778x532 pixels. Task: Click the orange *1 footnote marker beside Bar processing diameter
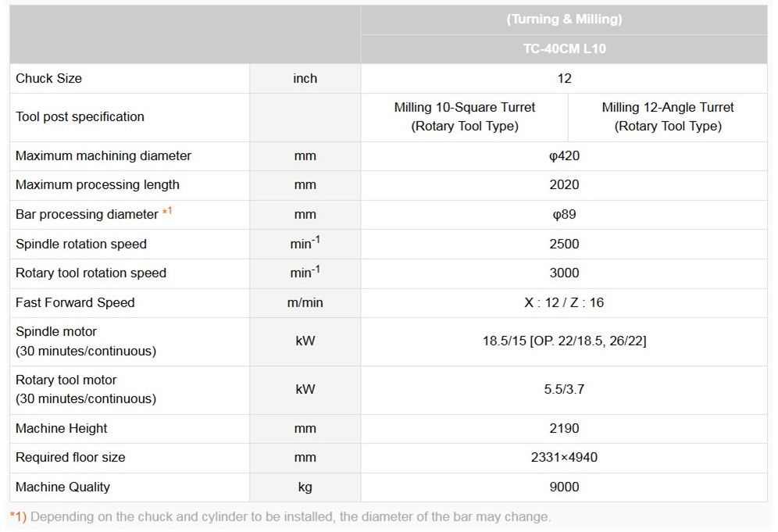(x=167, y=212)
